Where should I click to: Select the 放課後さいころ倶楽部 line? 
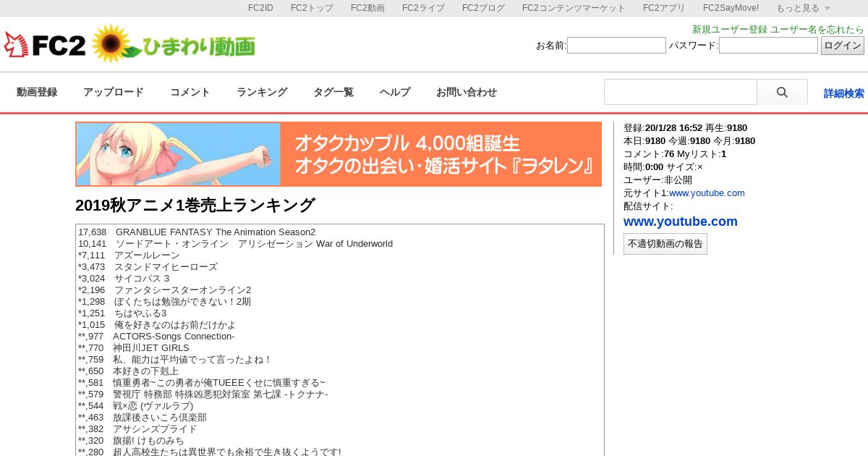click(x=142, y=418)
